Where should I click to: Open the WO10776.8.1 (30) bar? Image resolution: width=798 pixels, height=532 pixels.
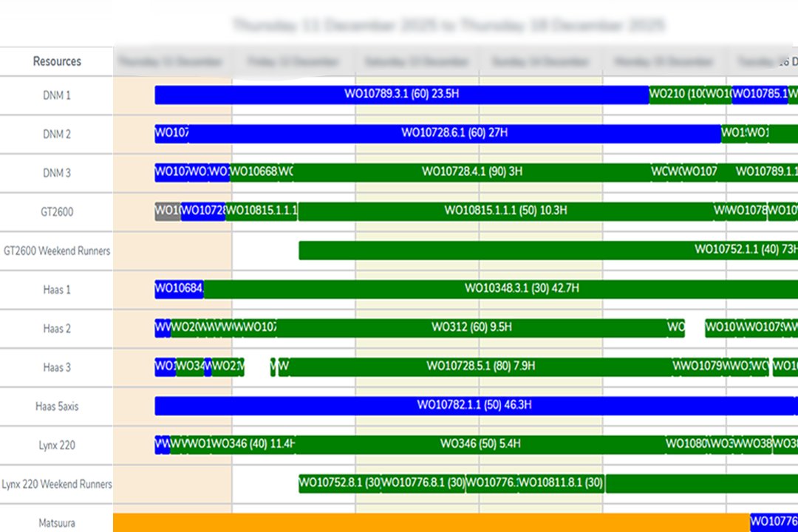click(x=423, y=483)
